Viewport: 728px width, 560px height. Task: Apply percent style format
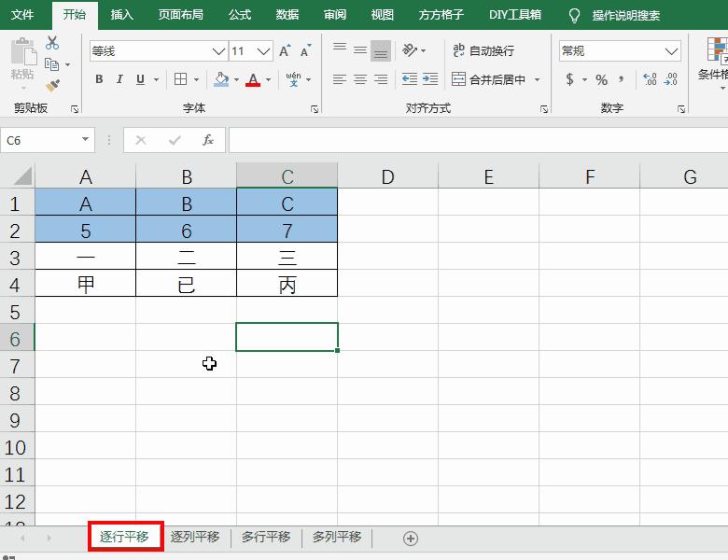coord(602,80)
